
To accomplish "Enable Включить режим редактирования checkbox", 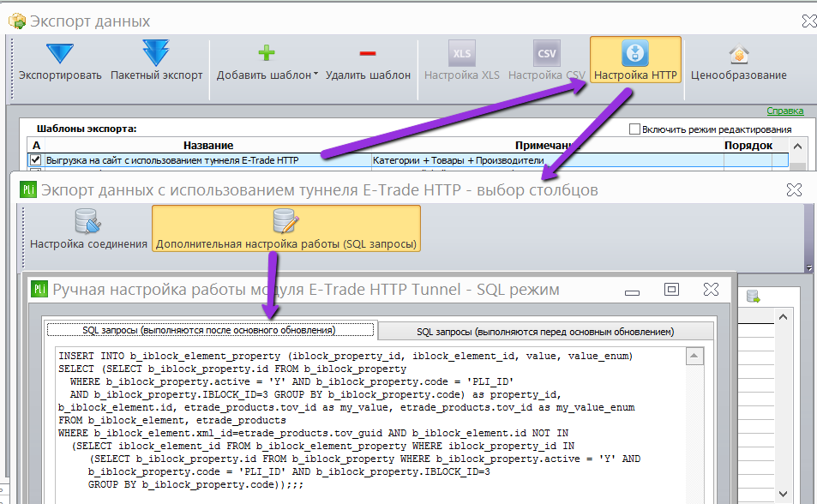I will pyautogui.click(x=634, y=129).
